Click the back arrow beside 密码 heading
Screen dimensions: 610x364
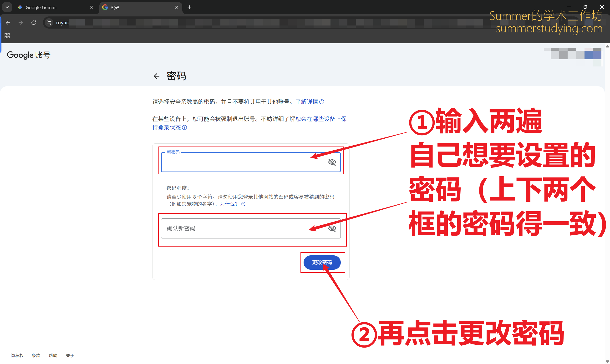[156, 76]
